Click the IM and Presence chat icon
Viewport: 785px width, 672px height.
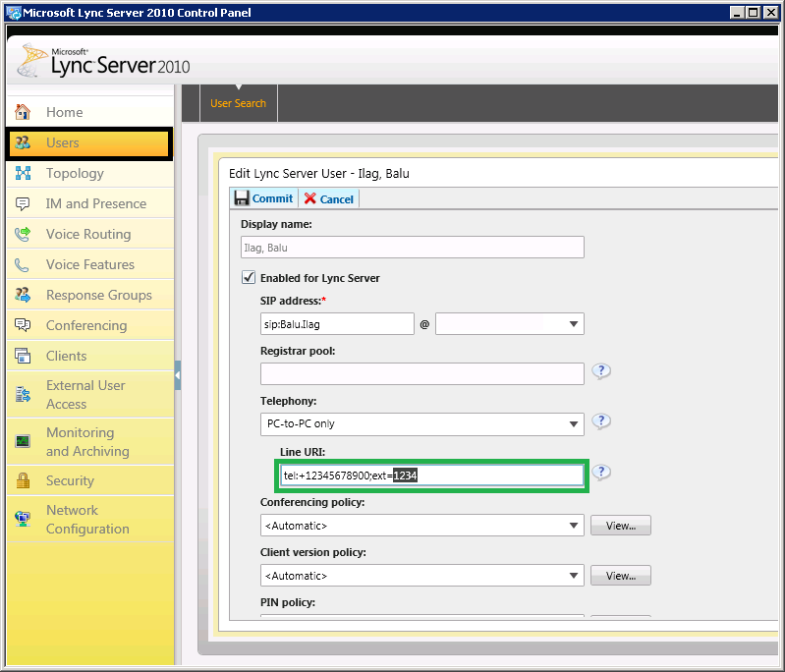tap(23, 203)
